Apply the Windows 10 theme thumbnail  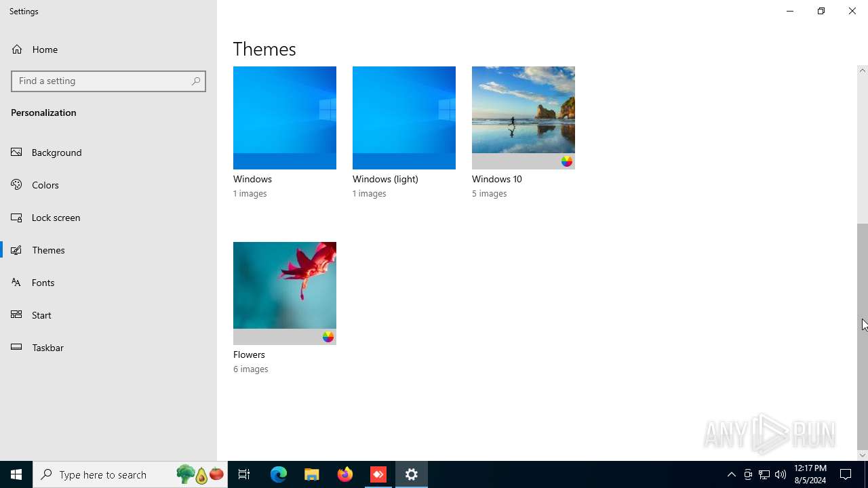point(524,118)
